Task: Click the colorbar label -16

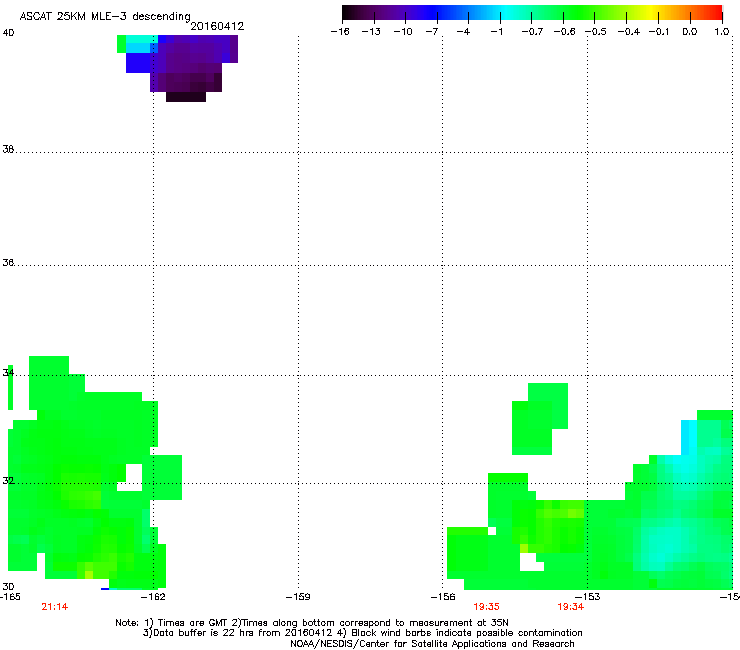Action: click(x=340, y=32)
